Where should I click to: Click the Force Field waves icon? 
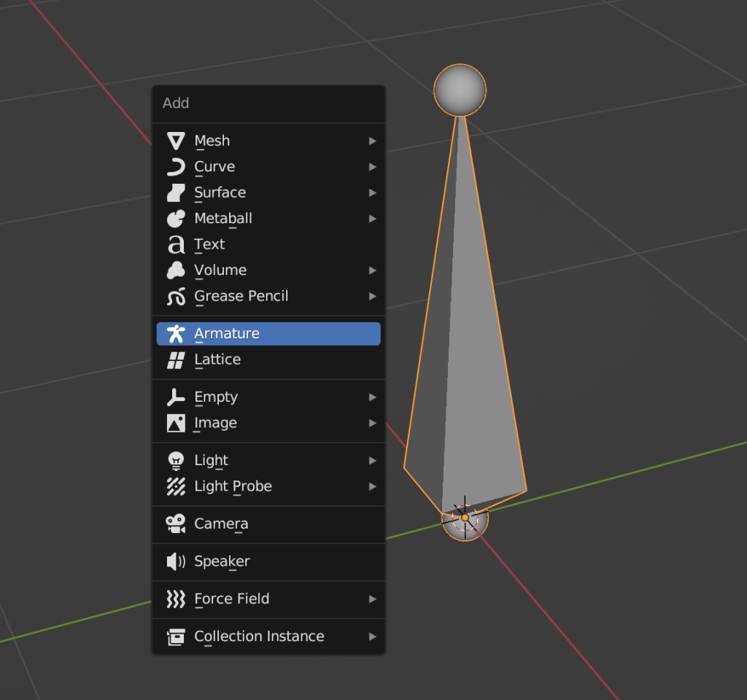pos(176,599)
